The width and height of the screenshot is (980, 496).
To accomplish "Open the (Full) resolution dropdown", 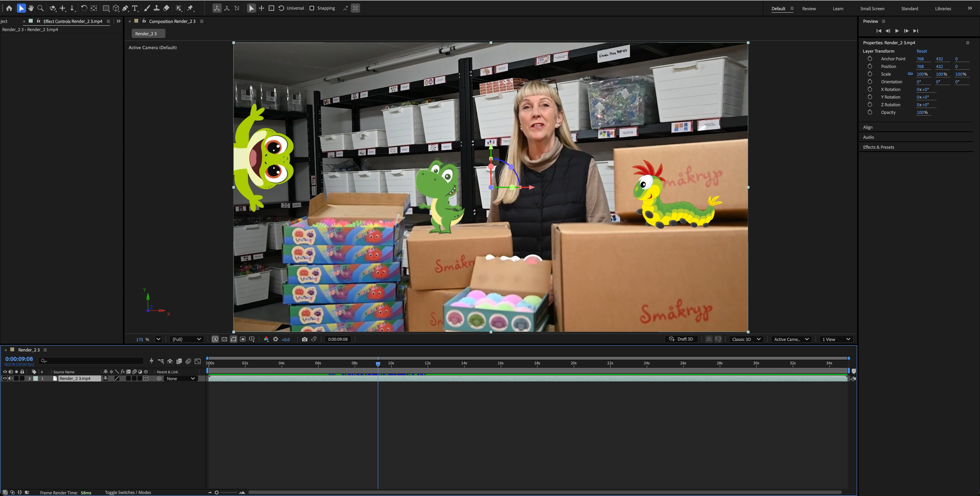I will point(187,339).
